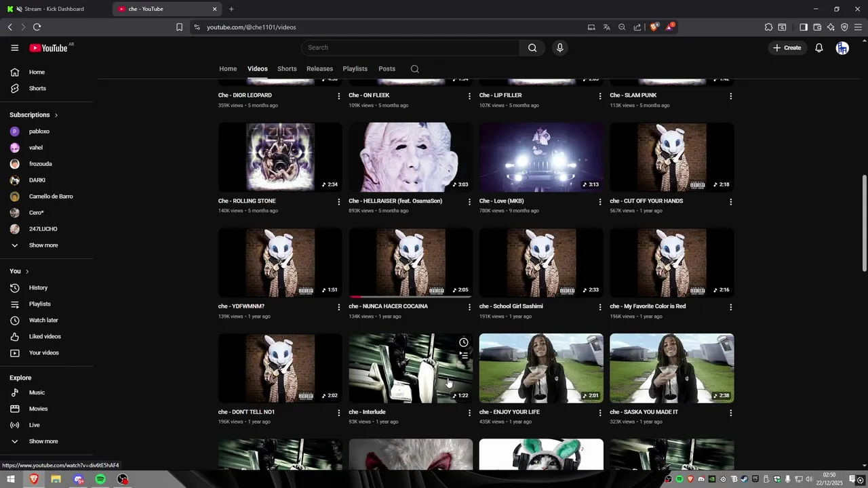Click the page vertical scrollbar thumb
The image size is (868, 488).
tap(864, 222)
